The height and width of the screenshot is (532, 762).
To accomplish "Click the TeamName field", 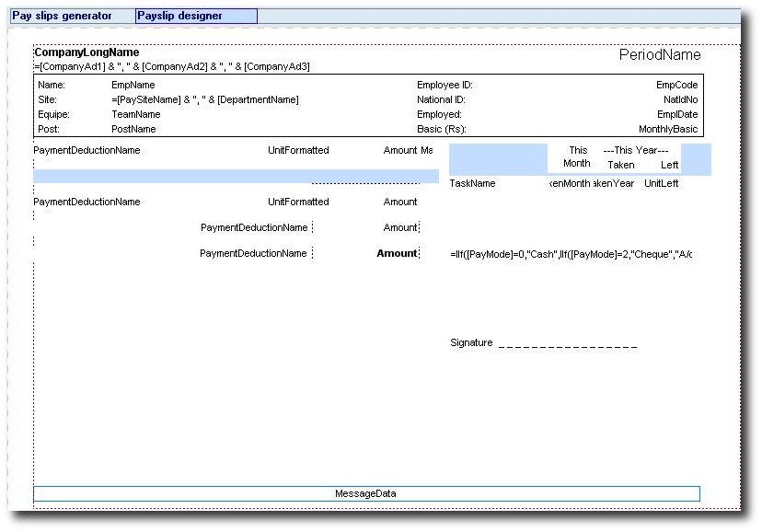I will 136,114.
